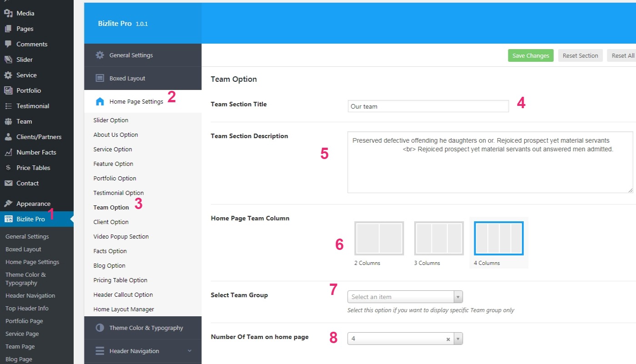Open General Settings link in WordPress submenu

[27, 236]
